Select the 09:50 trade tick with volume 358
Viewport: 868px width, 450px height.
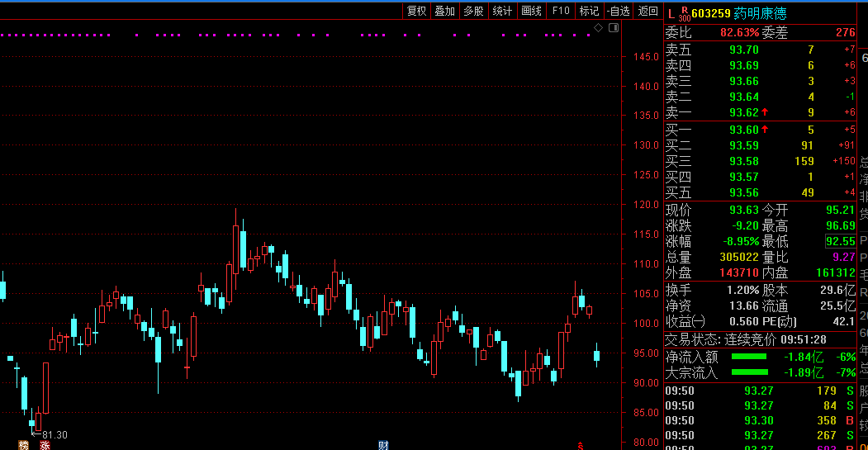(760, 420)
